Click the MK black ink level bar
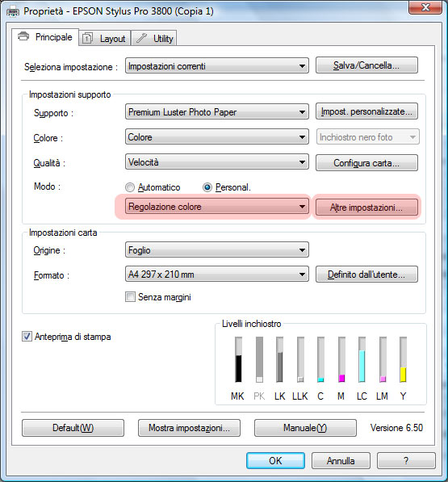This screenshot has height=482, width=448. (x=238, y=359)
